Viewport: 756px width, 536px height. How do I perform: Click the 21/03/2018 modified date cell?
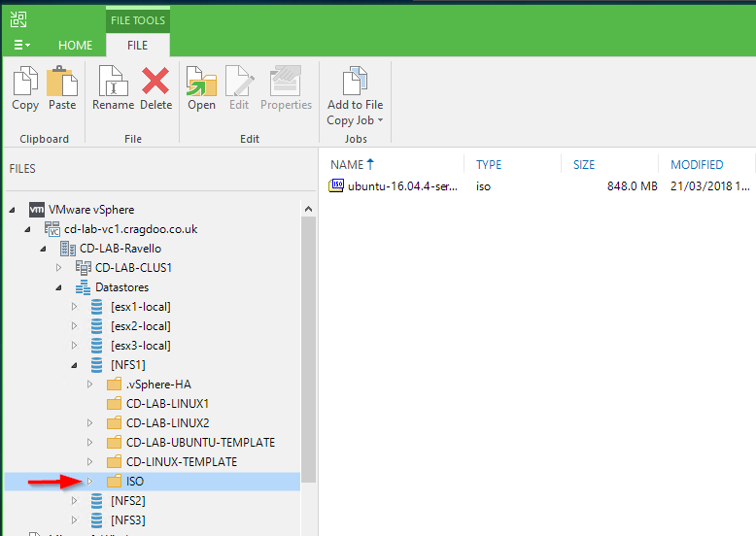(x=709, y=186)
